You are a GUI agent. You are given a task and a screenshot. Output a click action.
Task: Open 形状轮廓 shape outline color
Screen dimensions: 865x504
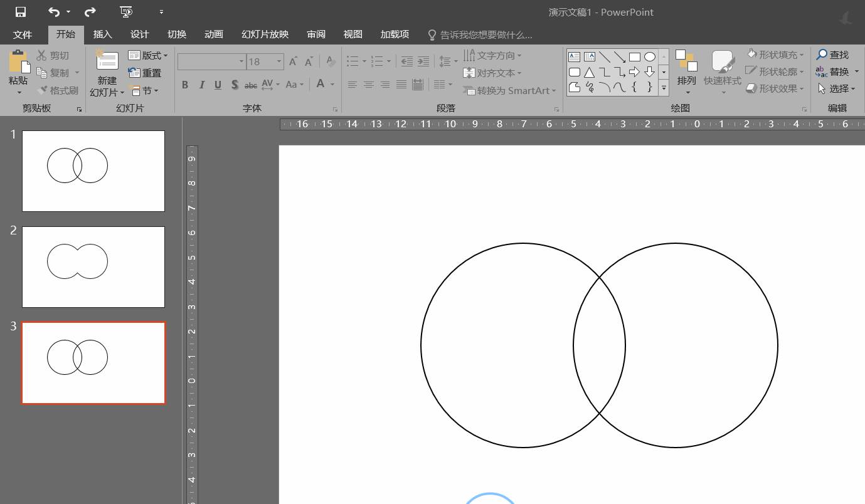(x=775, y=72)
